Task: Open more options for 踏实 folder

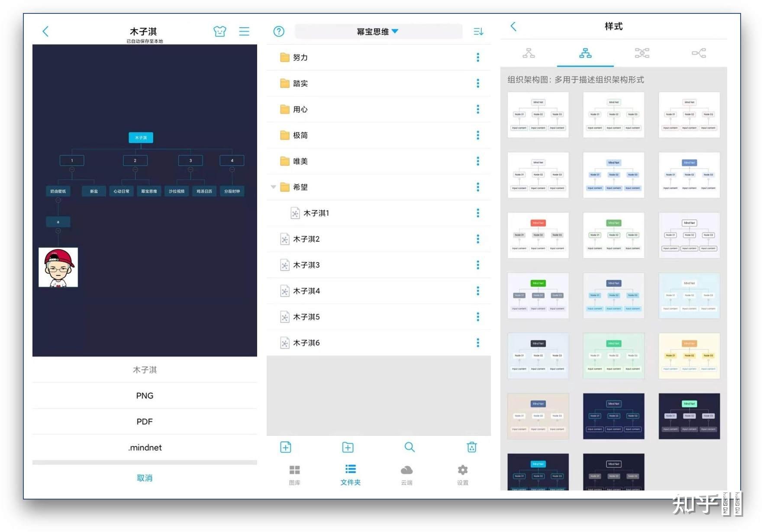Action: pyautogui.click(x=478, y=83)
